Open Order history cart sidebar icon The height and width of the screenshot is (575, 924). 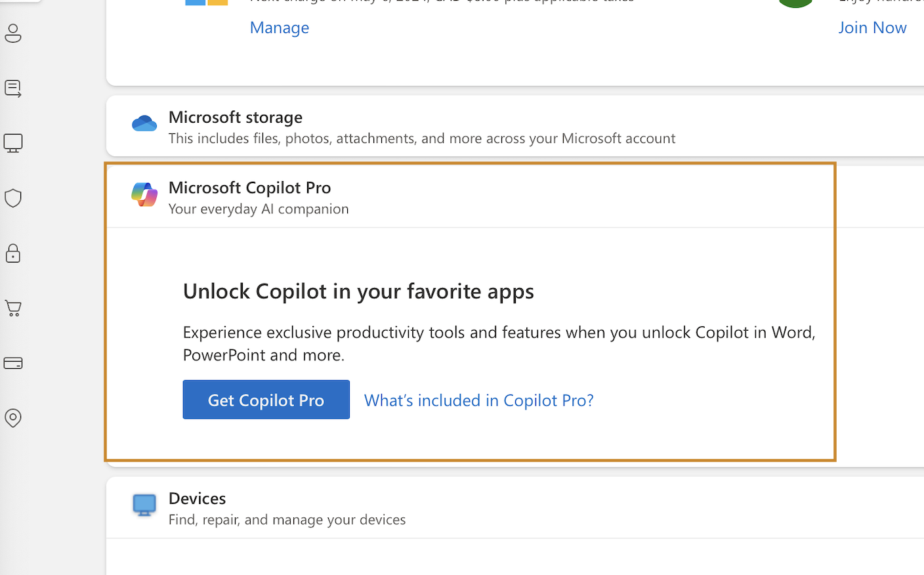click(x=13, y=308)
